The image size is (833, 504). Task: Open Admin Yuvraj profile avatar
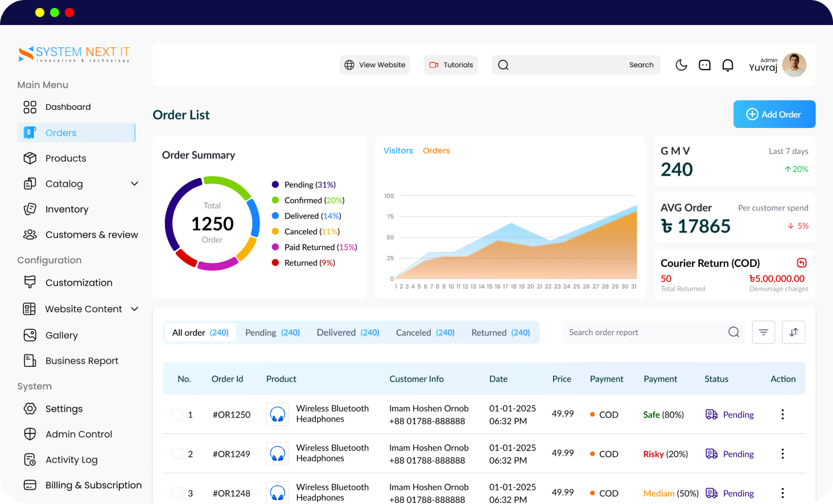click(x=794, y=65)
